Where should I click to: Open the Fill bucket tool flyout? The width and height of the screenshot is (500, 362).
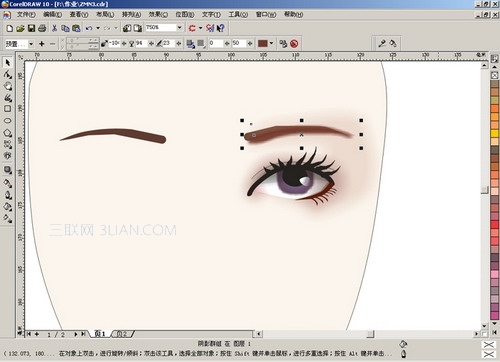coord(8,207)
